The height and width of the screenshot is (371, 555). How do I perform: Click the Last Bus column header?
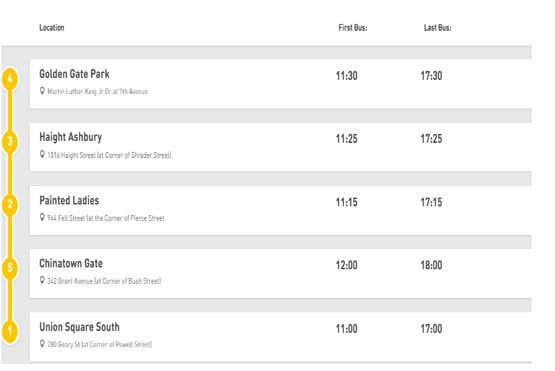[437, 28]
